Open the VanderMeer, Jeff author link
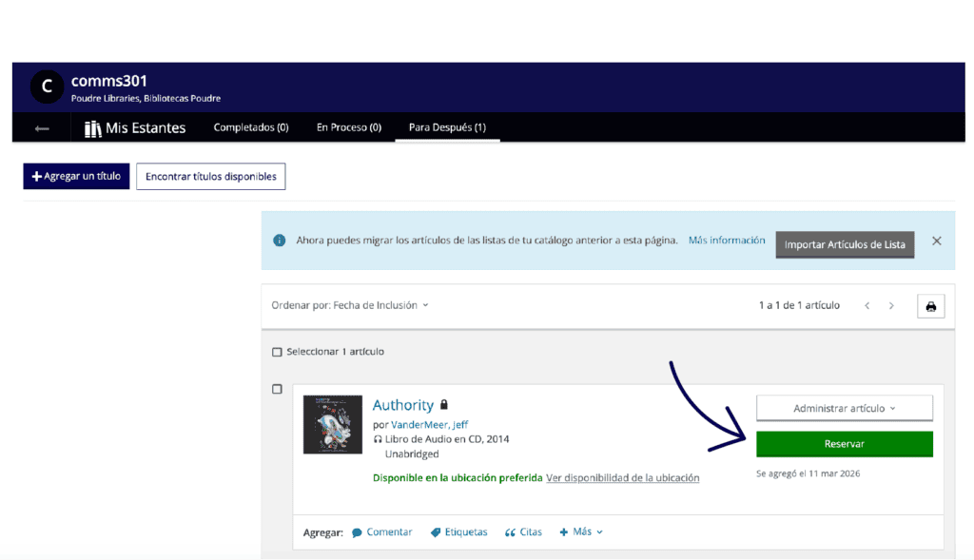The image size is (974, 560). pos(430,425)
